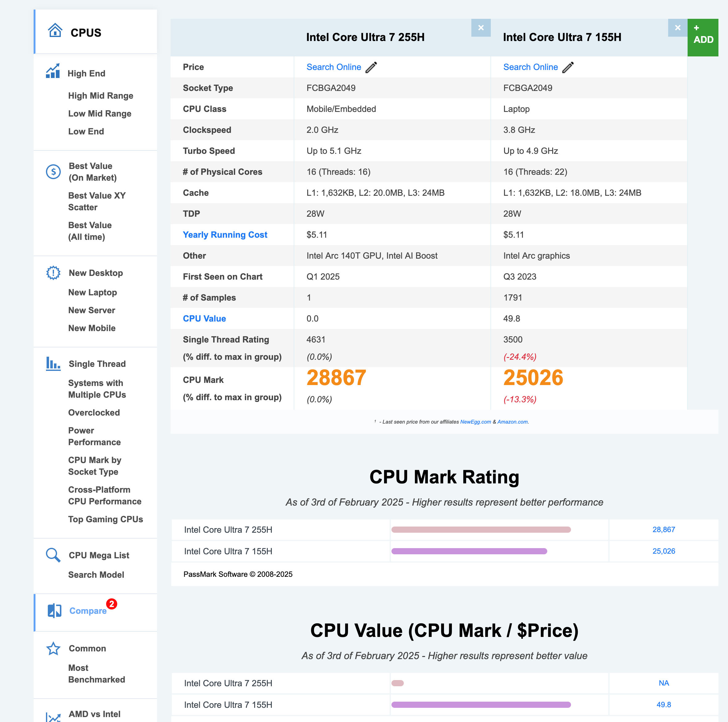Screen dimensions: 728x722
Task: Click the High End chart icon
Action: point(53,71)
